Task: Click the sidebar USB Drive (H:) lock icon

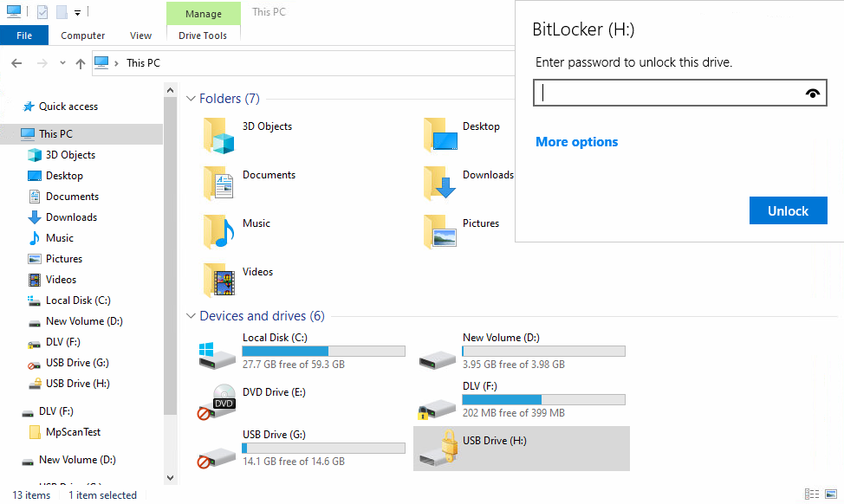Action: pos(35,384)
